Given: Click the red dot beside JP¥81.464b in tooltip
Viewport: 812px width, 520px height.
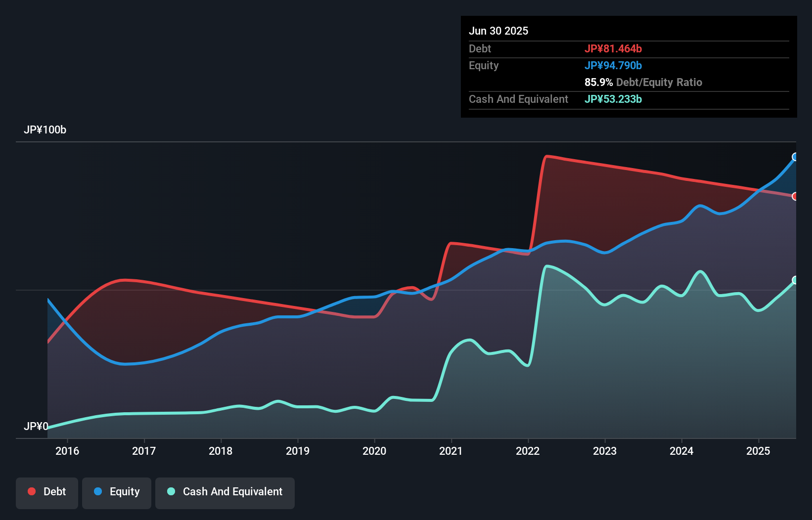Looking at the screenshot, I should (x=614, y=49).
